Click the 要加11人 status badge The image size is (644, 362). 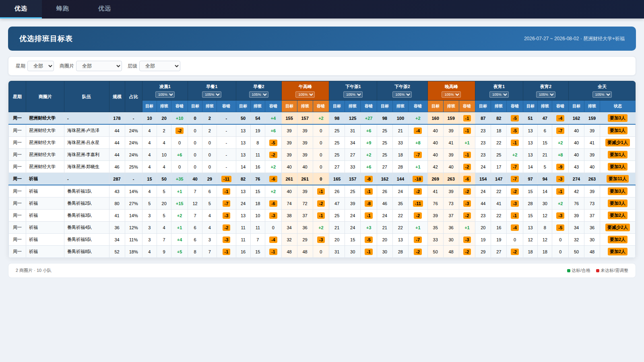coord(617,179)
